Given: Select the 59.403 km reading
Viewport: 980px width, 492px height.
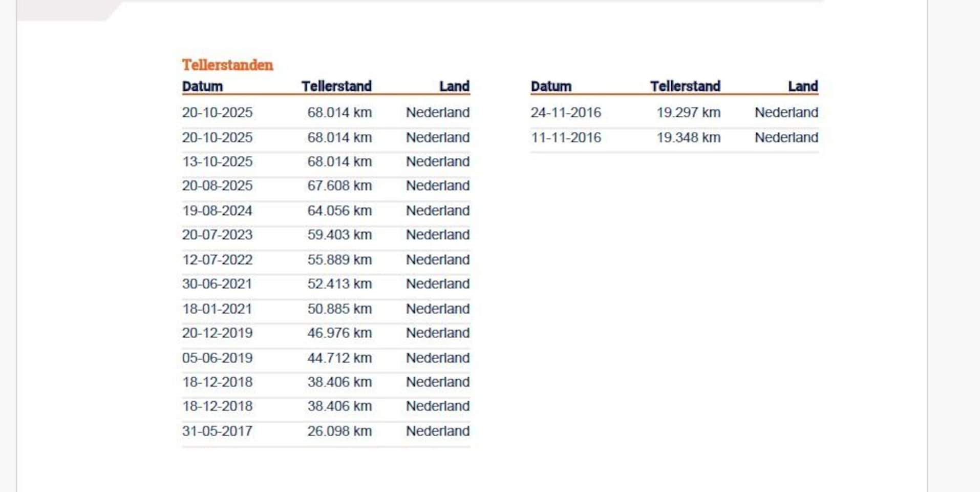Looking at the screenshot, I should (x=339, y=235).
